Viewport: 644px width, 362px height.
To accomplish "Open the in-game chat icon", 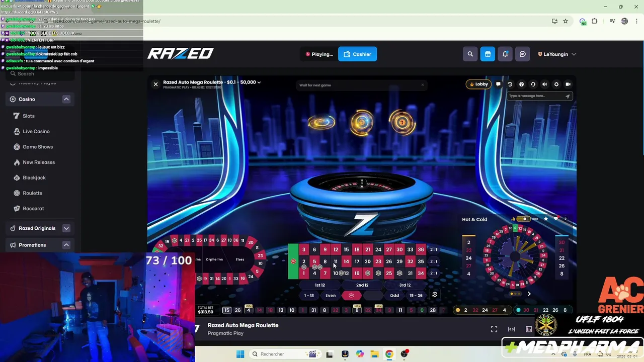I will (x=498, y=84).
